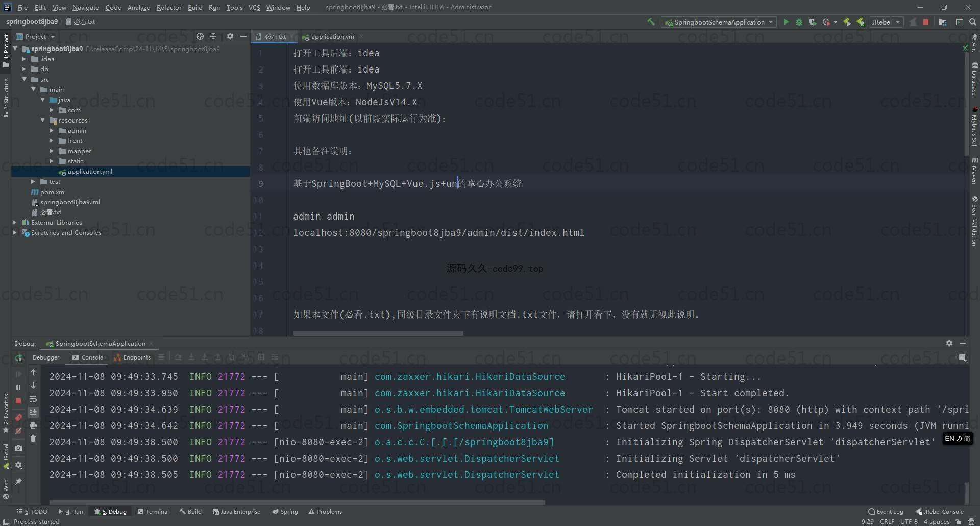Open the 6: TODO tool window

pyautogui.click(x=32, y=511)
